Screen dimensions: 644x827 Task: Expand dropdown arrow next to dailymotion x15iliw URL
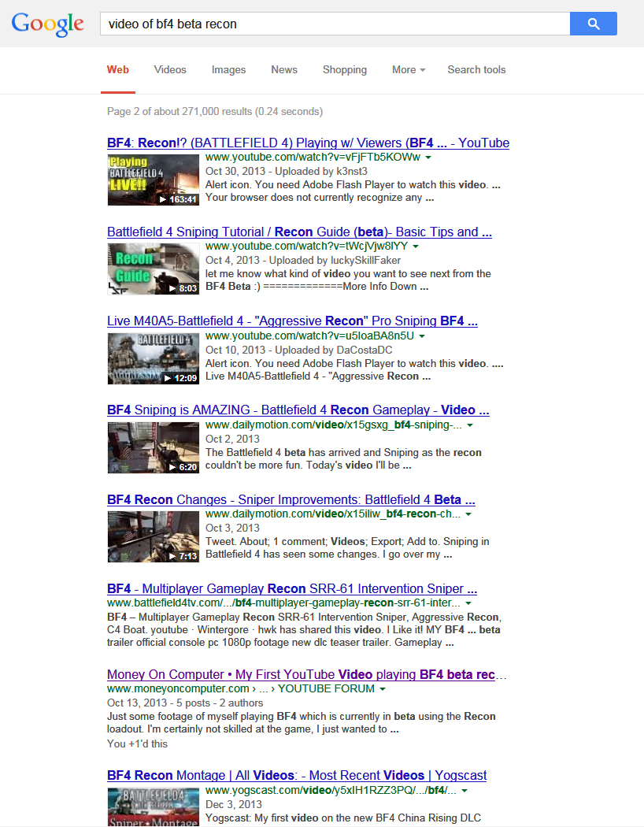(468, 514)
